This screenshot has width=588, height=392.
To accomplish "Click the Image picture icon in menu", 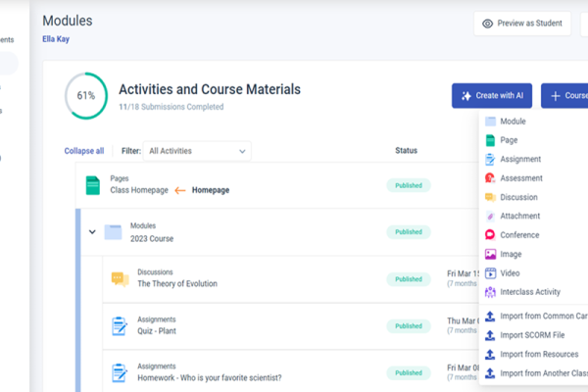I will 490,254.
